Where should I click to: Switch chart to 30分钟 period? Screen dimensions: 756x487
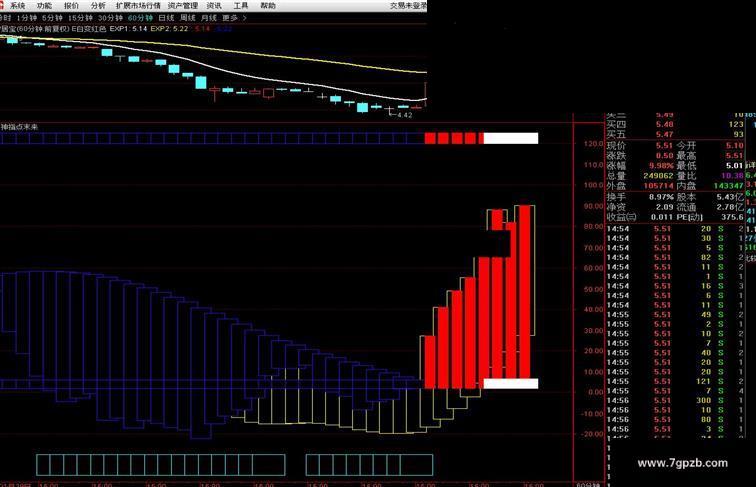pos(110,18)
